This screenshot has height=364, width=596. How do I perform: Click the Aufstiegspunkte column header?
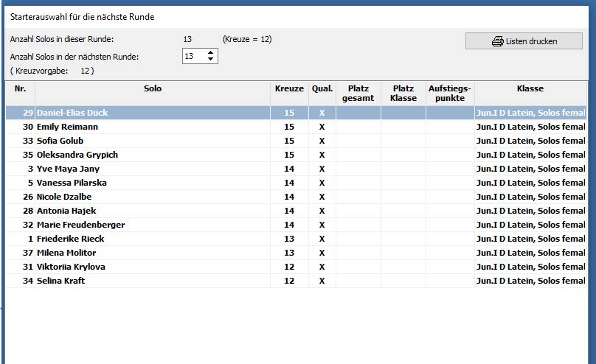point(450,93)
